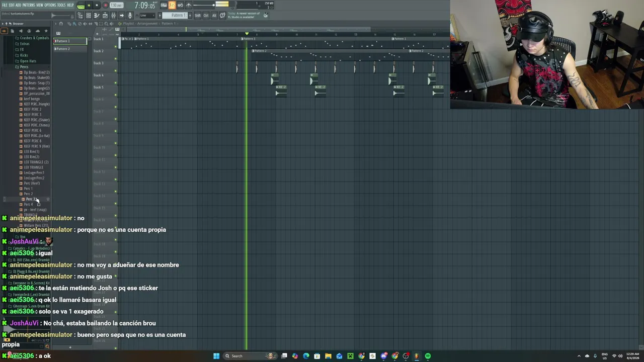Click the add pattern plus button
Screen dimensions: 644x362
[190, 16]
